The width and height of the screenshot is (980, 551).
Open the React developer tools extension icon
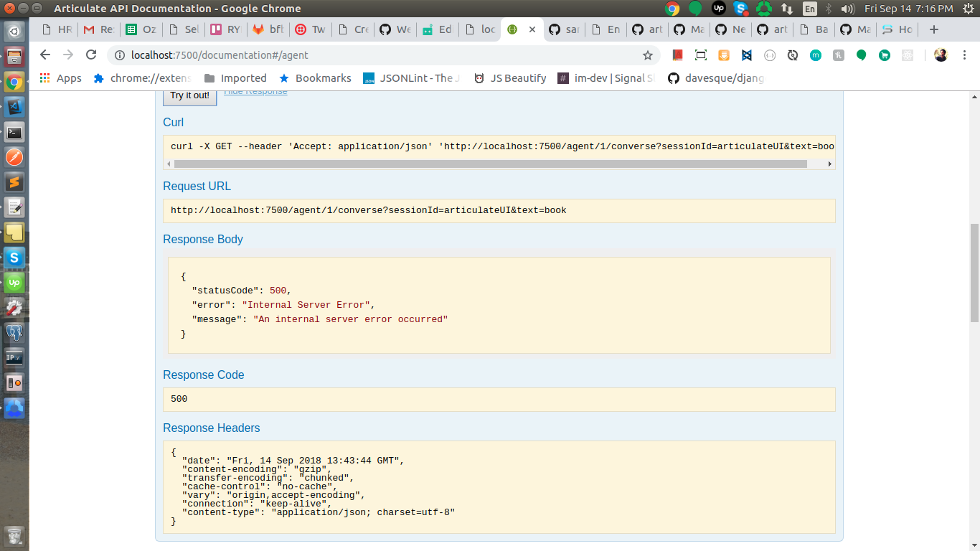coord(908,55)
